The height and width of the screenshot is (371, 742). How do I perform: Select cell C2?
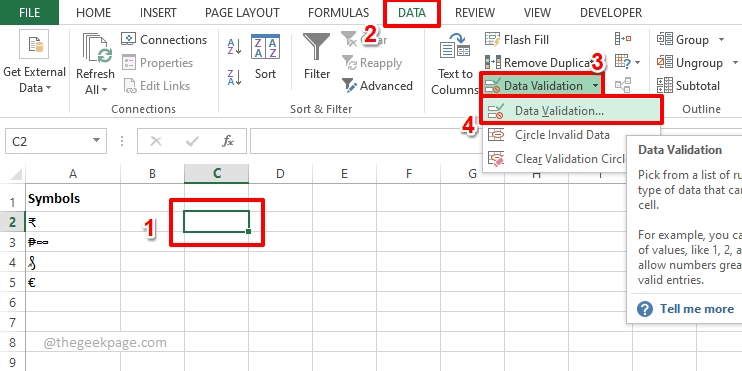(x=216, y=221)
